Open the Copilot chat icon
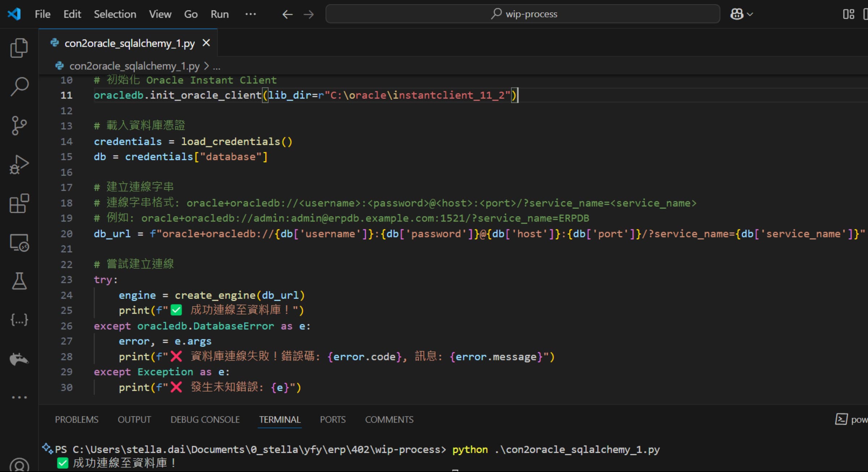868x472 pixels. click(x=737, y=14)
